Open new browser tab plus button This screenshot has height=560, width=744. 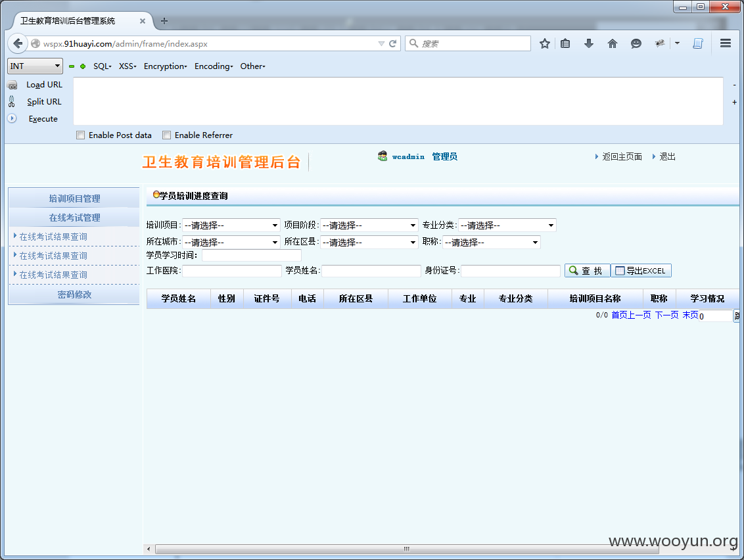[164, 21]
